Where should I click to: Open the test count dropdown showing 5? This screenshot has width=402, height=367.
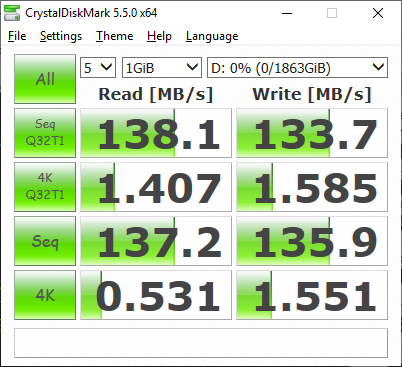(98, 68)
